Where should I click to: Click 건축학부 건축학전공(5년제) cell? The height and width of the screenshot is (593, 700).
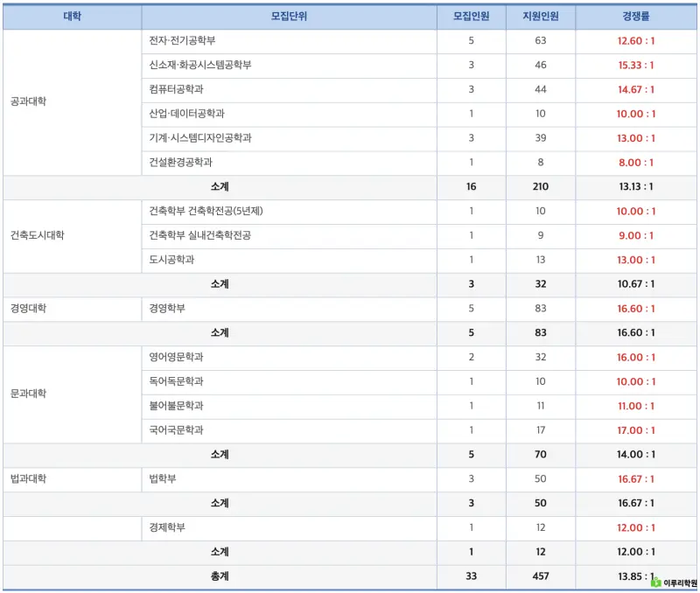pos(289,212)
